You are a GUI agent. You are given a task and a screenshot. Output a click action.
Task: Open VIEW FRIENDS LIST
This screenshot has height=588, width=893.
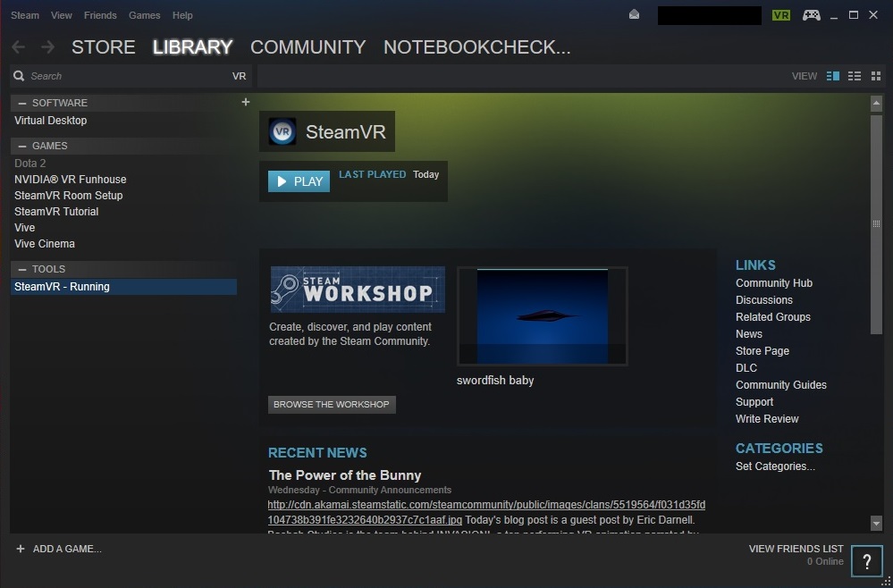pos(796,549)
